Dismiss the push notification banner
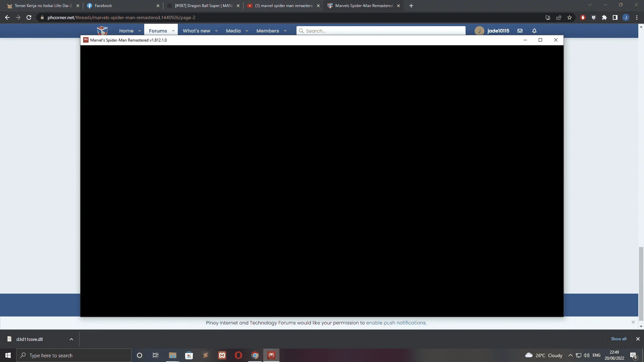The height and width of the screenshot is (362, 644). click(x=633, y=322)
